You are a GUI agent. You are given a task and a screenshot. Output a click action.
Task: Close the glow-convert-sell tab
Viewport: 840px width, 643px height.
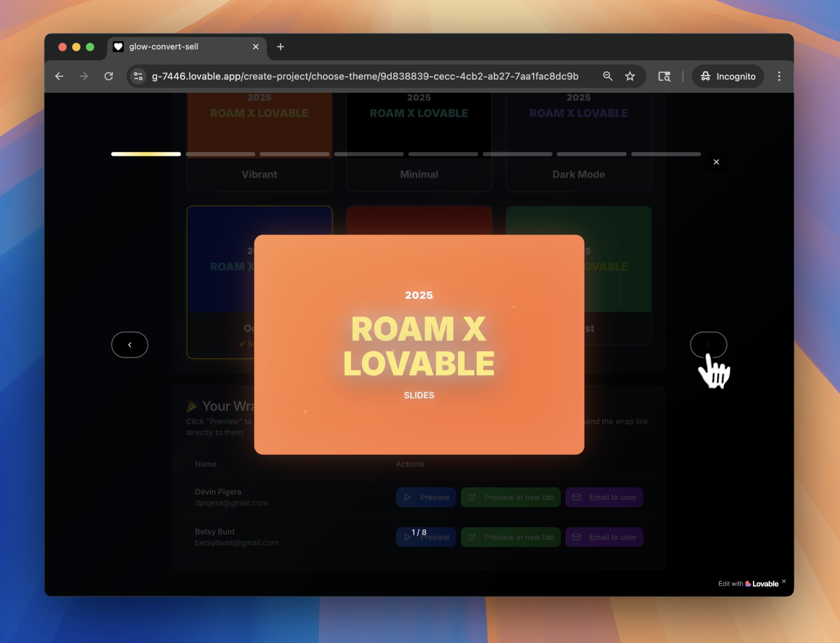point(256,47)
